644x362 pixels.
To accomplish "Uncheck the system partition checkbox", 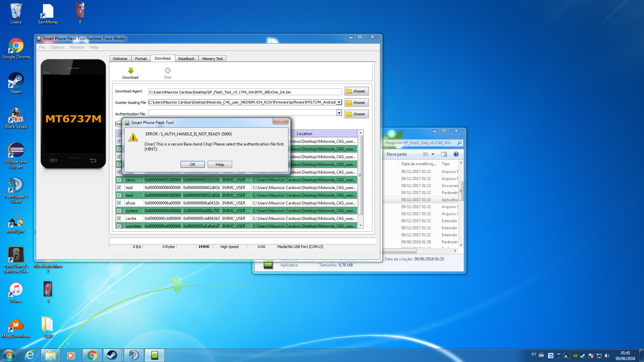I will (119, 211).
